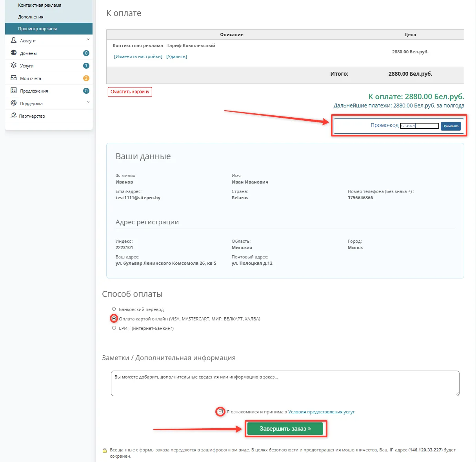Toggle the terms of service acceptance checkbox
The width and height of the screenshot is (476, 462).
[221, 411]
